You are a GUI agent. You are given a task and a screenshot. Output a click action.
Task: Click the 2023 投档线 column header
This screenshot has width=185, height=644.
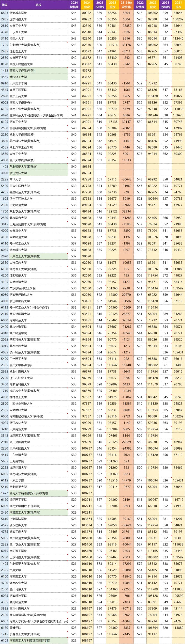coord(99,5)
